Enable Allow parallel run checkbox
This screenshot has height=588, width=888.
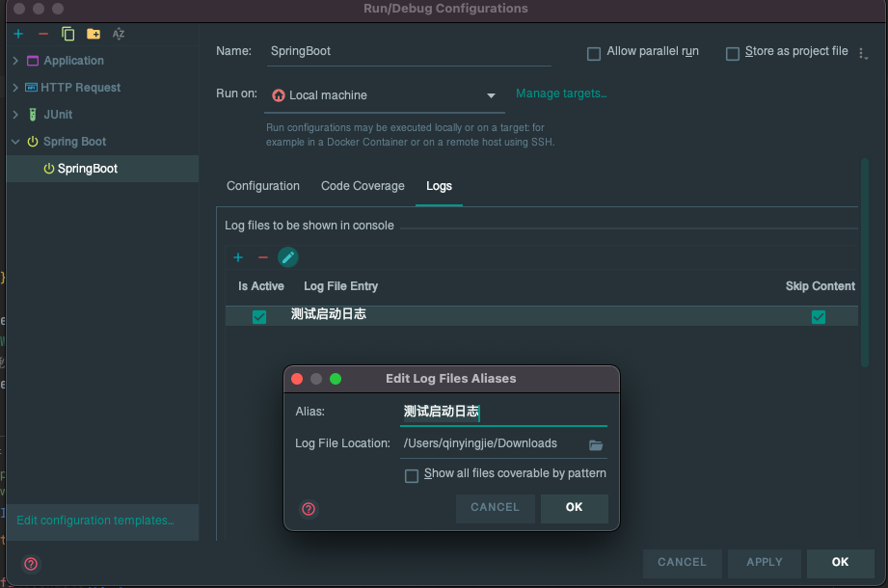594,53
